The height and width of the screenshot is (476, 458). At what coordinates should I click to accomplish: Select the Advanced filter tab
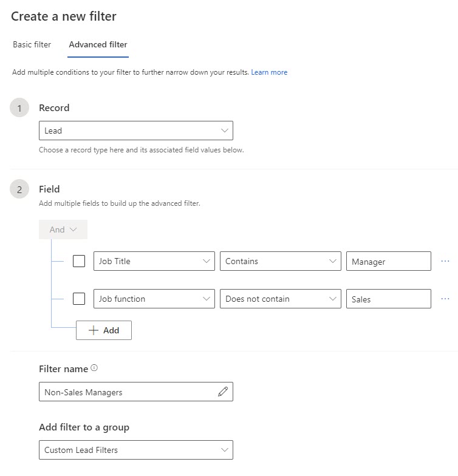[x=98, y=44]
